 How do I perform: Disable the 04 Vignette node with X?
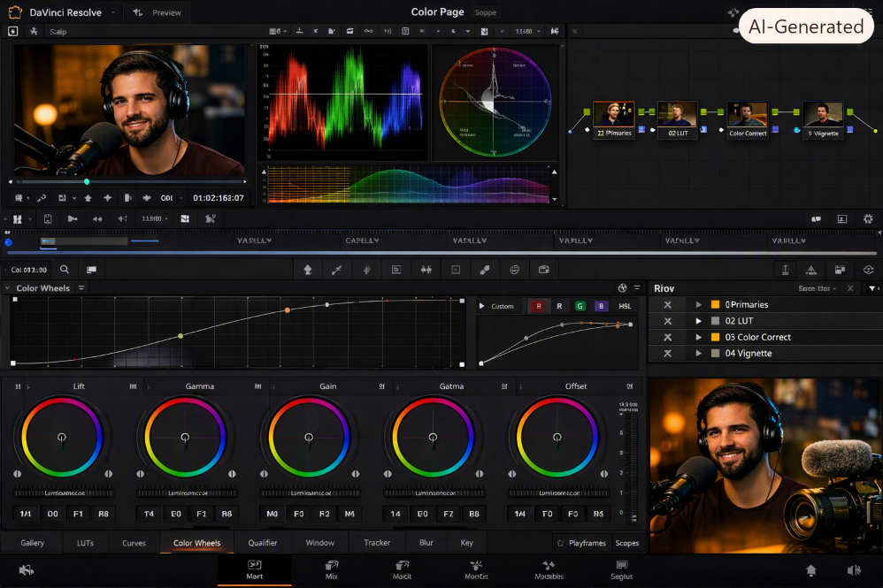coord(667,354)
